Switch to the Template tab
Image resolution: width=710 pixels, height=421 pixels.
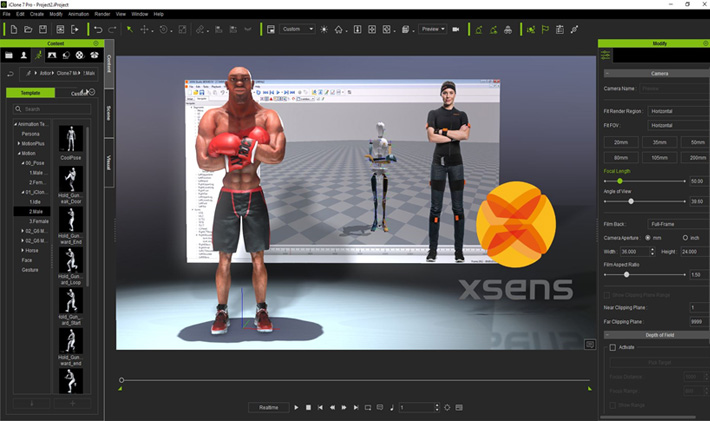coord(30,93)
